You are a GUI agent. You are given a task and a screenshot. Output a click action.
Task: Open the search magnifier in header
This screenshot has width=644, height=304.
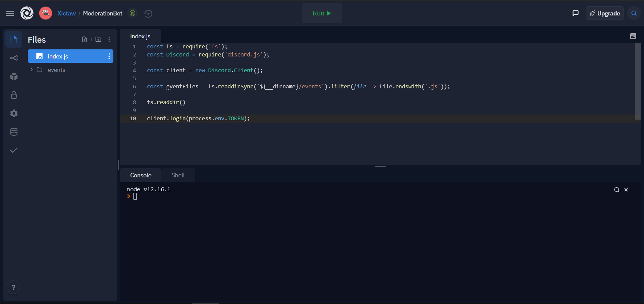pyautogui.click(x=634, y=13)
